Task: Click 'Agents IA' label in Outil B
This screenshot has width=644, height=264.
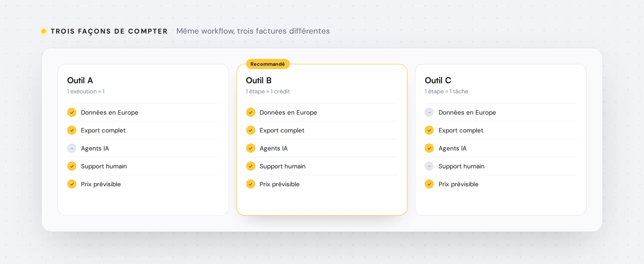Action: [274, 148]
